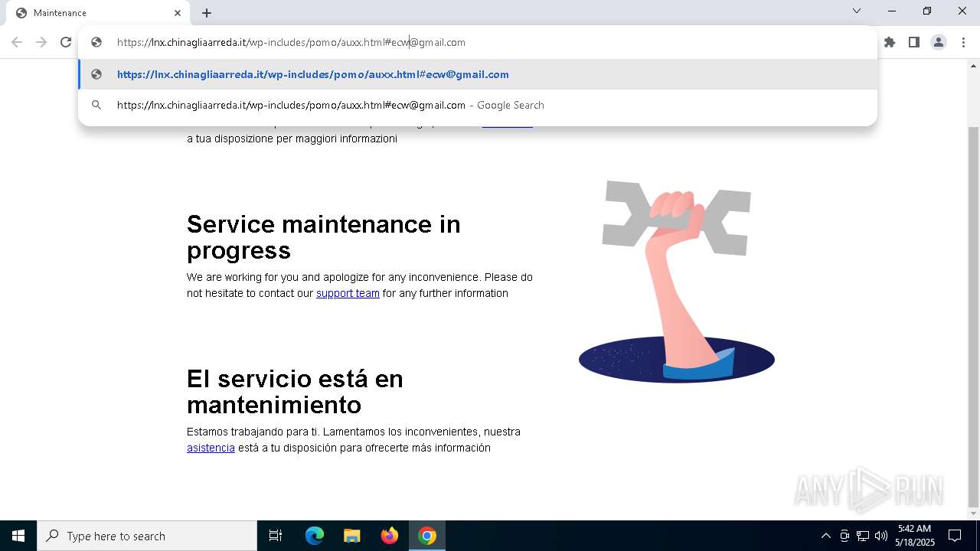Open the notification center icon
Screen dimensions: 980x551
(955, 536)
